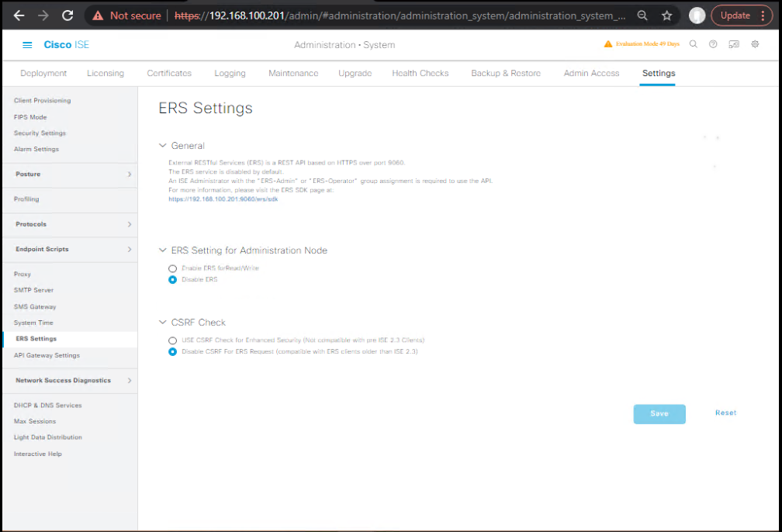Image resolution: width=782 pixels, height=532 pixels.
Task: Open FIPS Mode settings in sidebar
Action: click(30, 117)
